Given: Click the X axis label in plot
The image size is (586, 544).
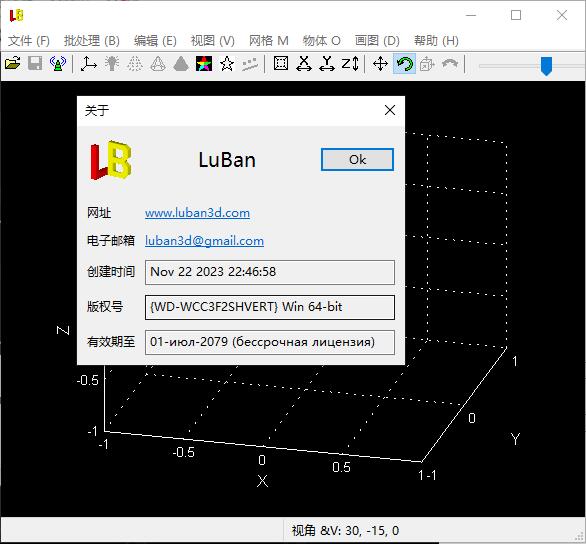Looking at the screenshot, I should (262, 481).
